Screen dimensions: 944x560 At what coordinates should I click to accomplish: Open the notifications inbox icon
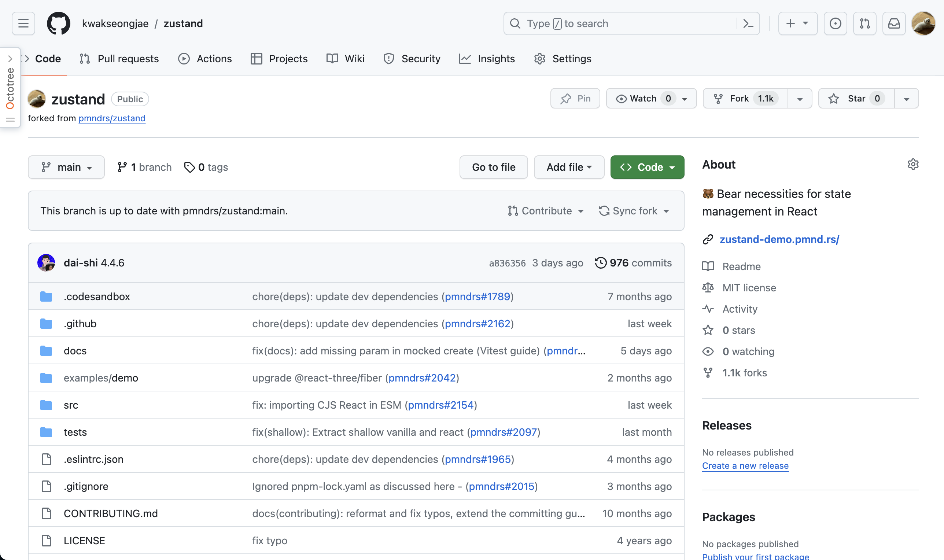point(894,23)
